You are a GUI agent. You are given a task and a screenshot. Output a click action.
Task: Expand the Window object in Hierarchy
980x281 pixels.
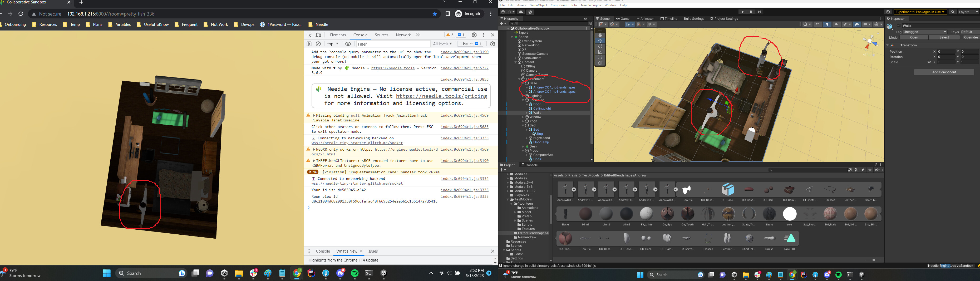tap(523, 117)
